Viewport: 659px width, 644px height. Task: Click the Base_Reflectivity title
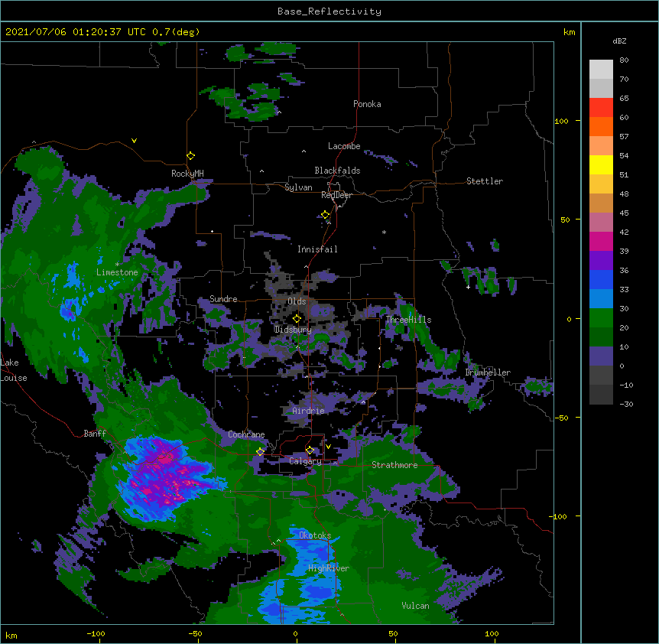coord(329,11)
